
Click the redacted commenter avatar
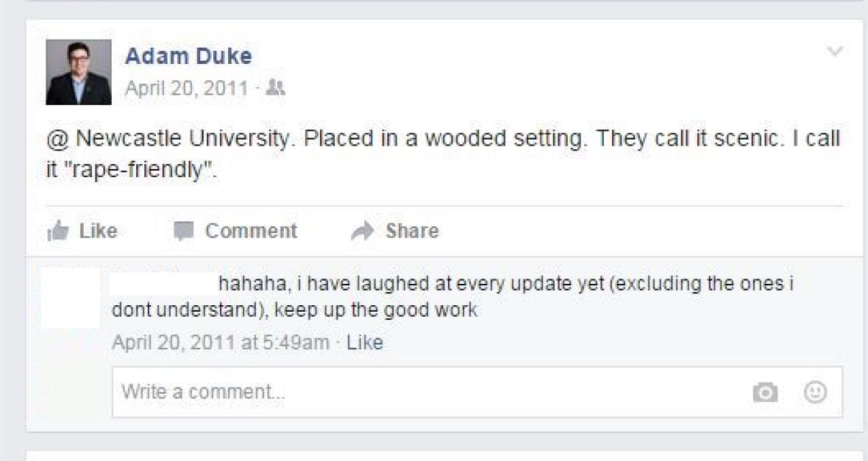(71, 299)
